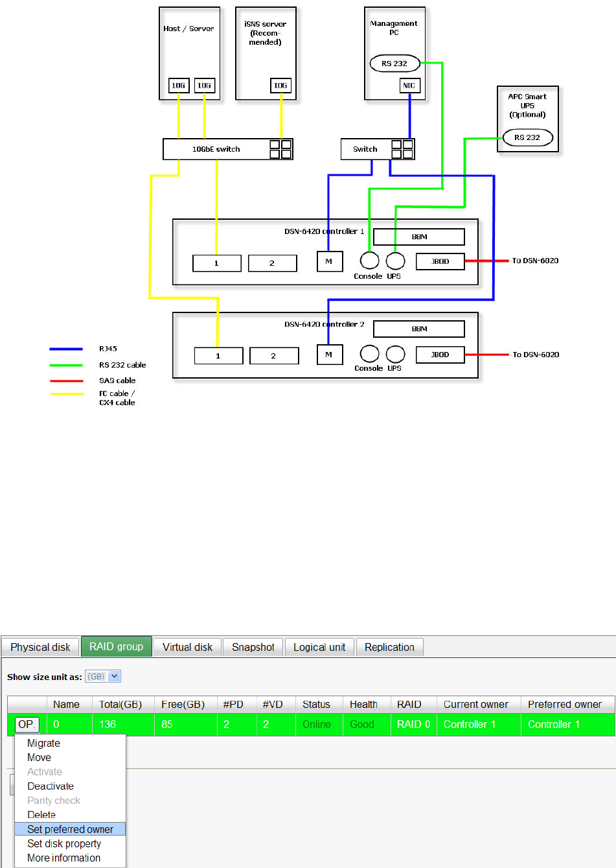
Task: Open the Physical disk tab
Action: (x=40, y=647)
